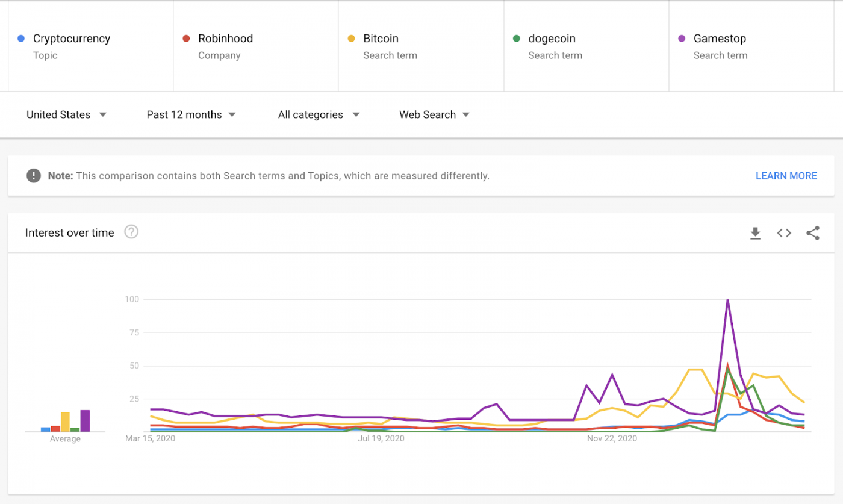The height and width of the screenshot is (504, 843).
Task: Open the All categories dropdown
Action: click(x=318, y=114)
